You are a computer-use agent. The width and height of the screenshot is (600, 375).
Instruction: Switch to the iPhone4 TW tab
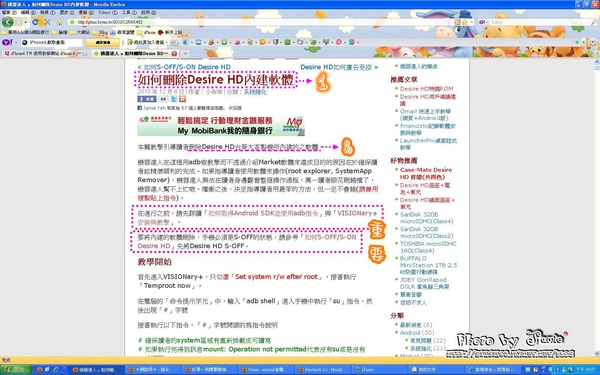(45, 54)
